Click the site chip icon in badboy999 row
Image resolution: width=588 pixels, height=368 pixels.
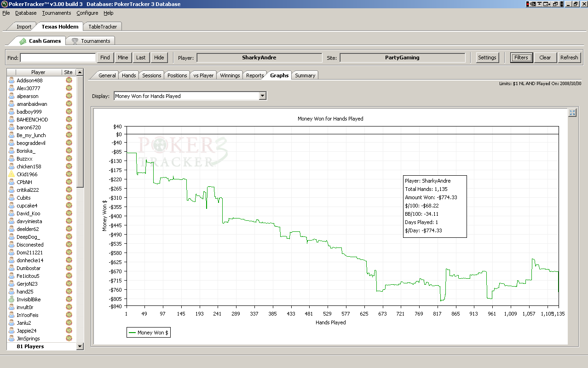pos(69,112)
